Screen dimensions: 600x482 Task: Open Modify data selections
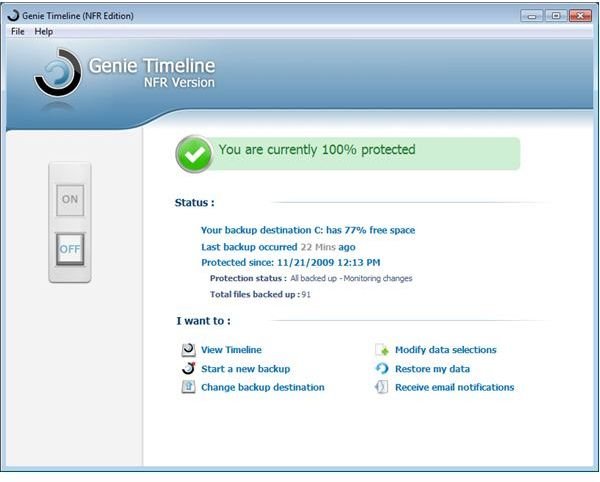pos(446,350)
